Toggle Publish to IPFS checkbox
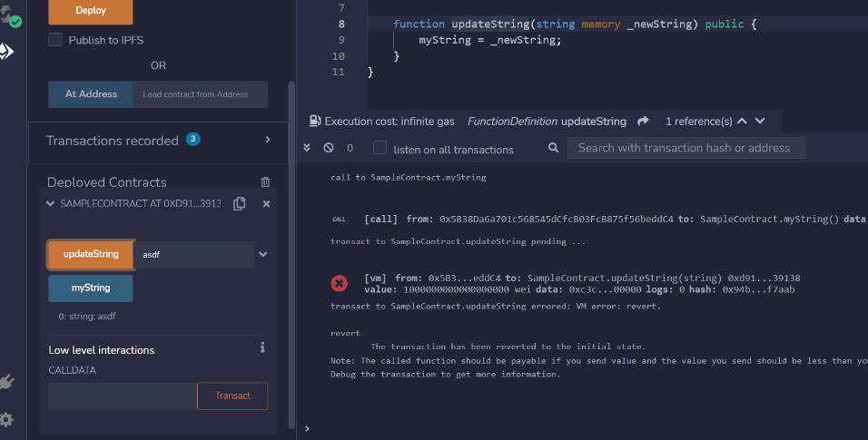The height and width of the screenshot is (440, 868). tap(55, 39)
